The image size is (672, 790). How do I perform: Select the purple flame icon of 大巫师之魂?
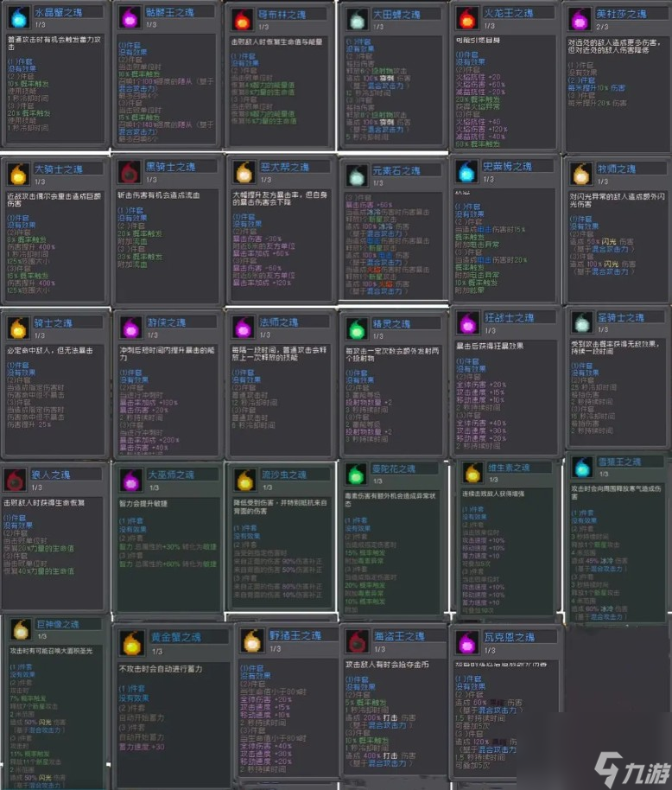pyautogui.click(x=131, y=481)
